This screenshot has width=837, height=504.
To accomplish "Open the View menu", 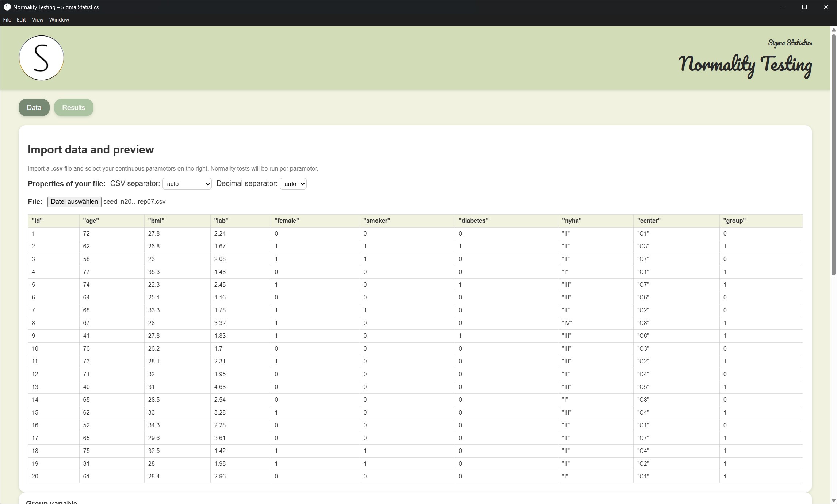I will pos(37,20).
